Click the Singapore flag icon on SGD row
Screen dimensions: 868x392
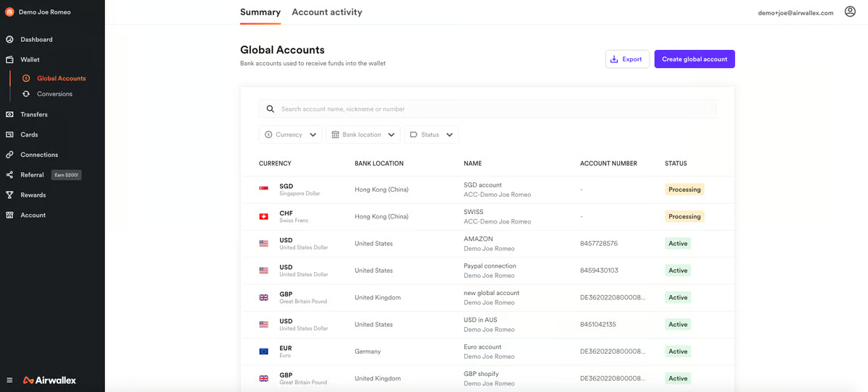pos(264,189)
